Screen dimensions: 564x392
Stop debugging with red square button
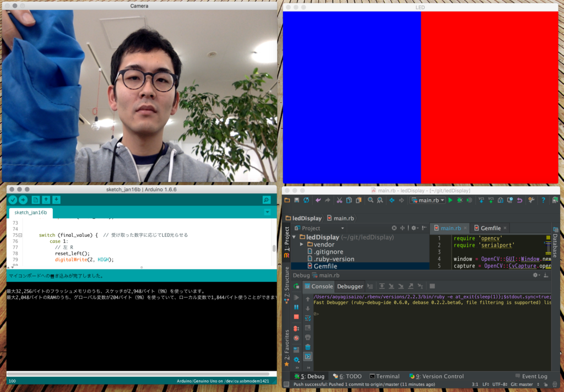[296, 317]
